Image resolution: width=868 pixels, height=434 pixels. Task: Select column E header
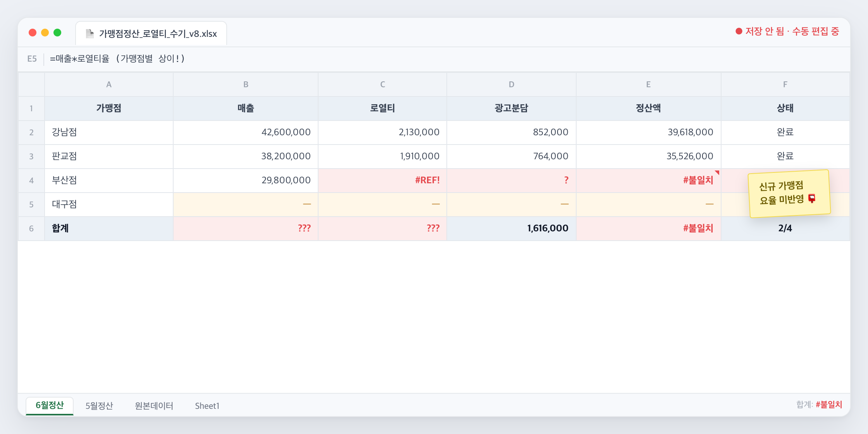[x=648, y=84]
